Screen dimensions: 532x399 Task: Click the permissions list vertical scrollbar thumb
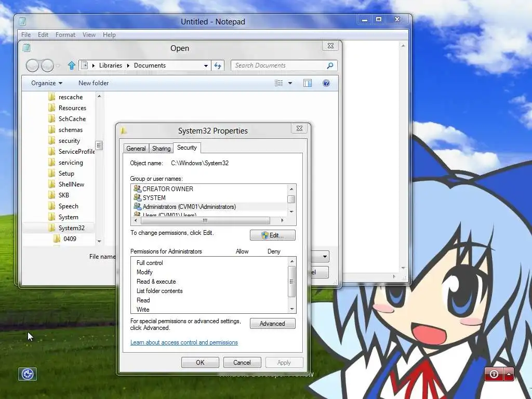pyautogui.click(x=291, y=281)
